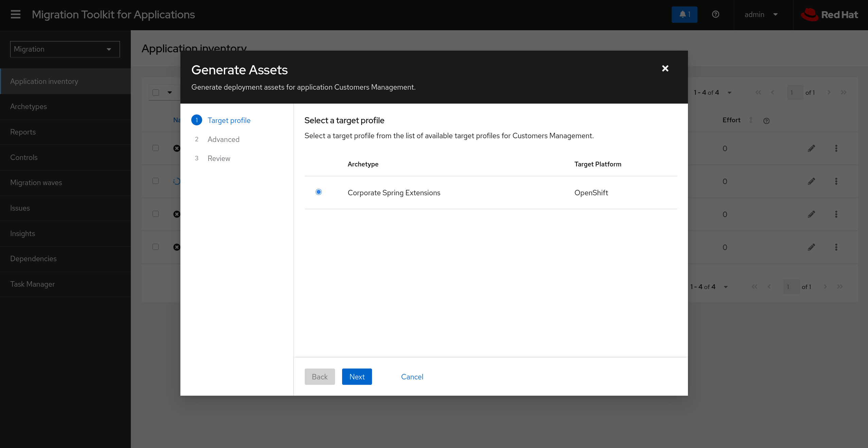The height and width of the screenshot is (448, 868).
Task: Open the admin user dropdown
Action: point(761,14)
